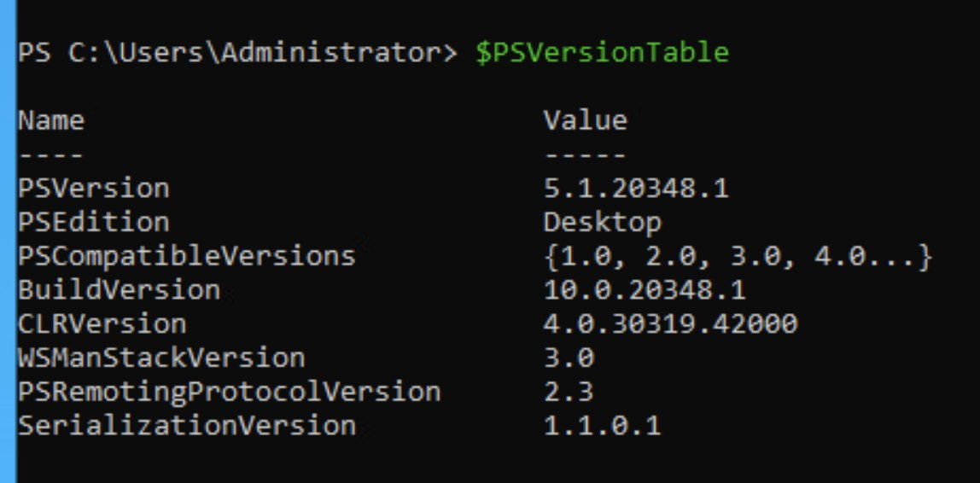Select the PSRemotingProtocolVersion row name
This screenshot has width=980, height=483.
(229, 393)
